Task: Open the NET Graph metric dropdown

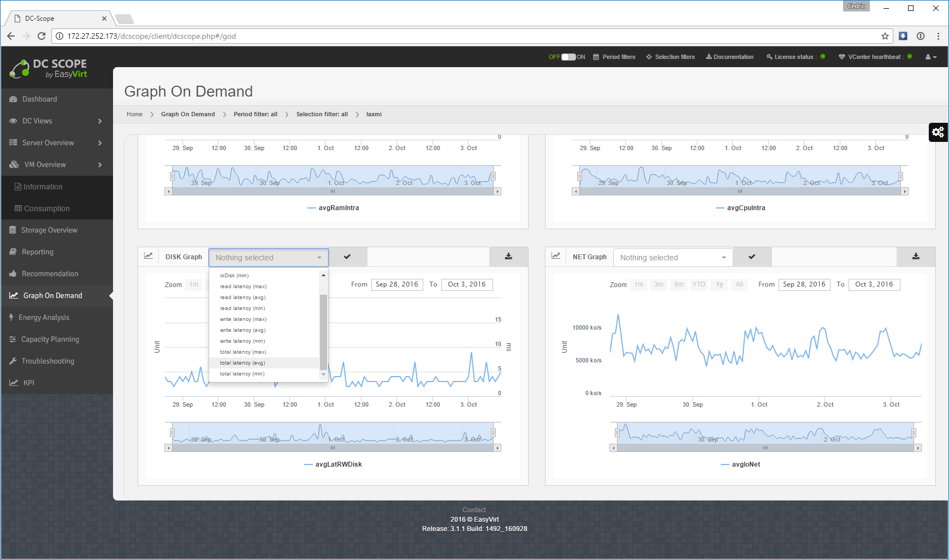Action: 673,258
